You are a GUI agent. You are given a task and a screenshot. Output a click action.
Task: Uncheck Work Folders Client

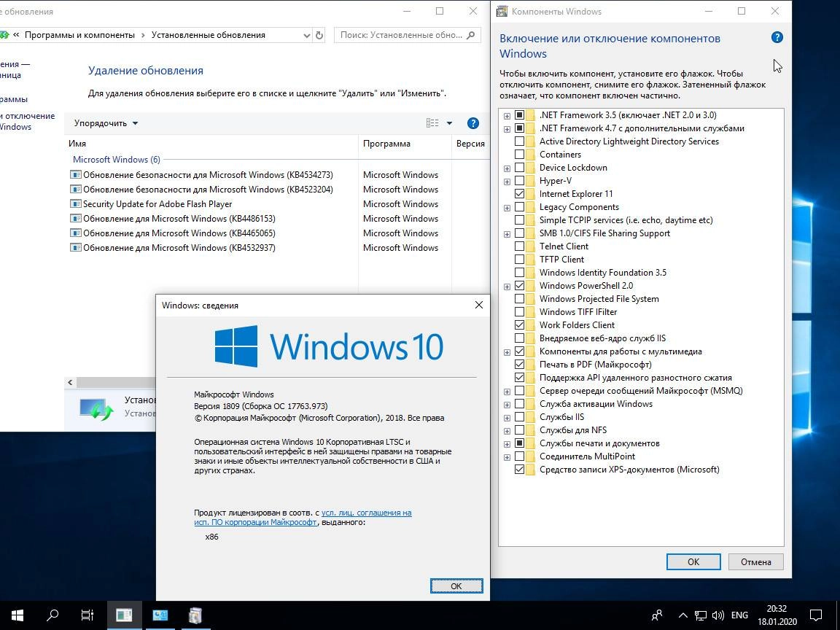(519, 324)
